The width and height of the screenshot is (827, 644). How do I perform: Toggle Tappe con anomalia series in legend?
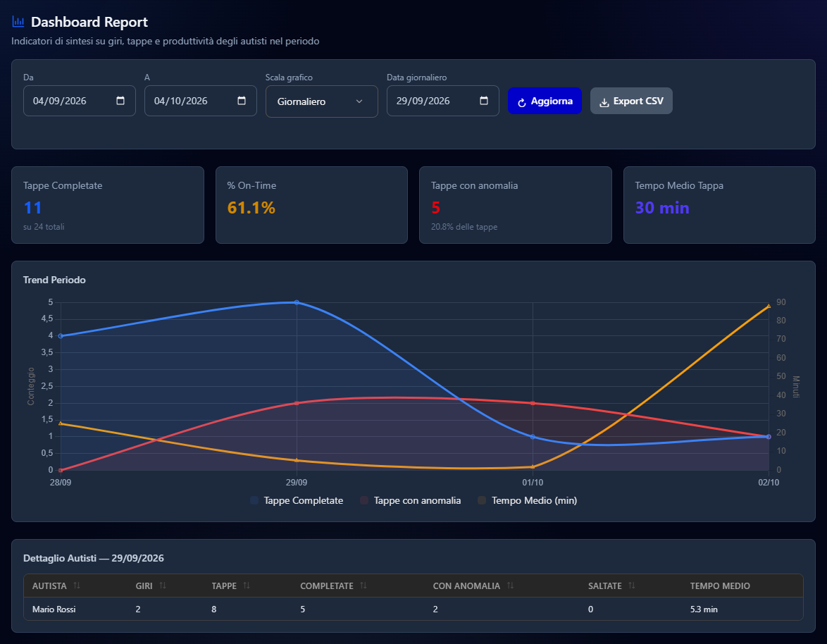411,500
